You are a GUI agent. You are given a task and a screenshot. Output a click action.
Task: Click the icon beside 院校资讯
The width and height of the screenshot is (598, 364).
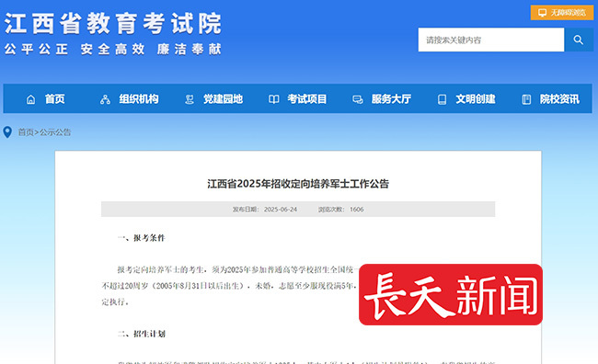[526, 99]
